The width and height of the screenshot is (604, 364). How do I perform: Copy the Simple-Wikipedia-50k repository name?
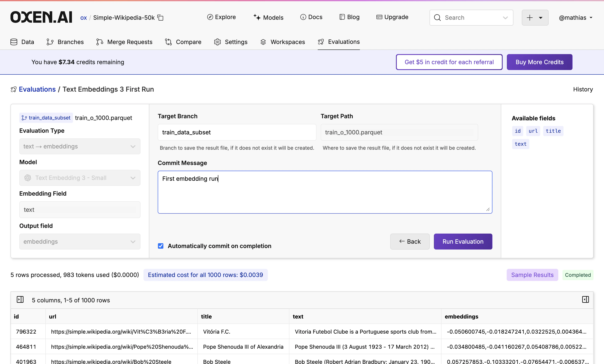161,17
